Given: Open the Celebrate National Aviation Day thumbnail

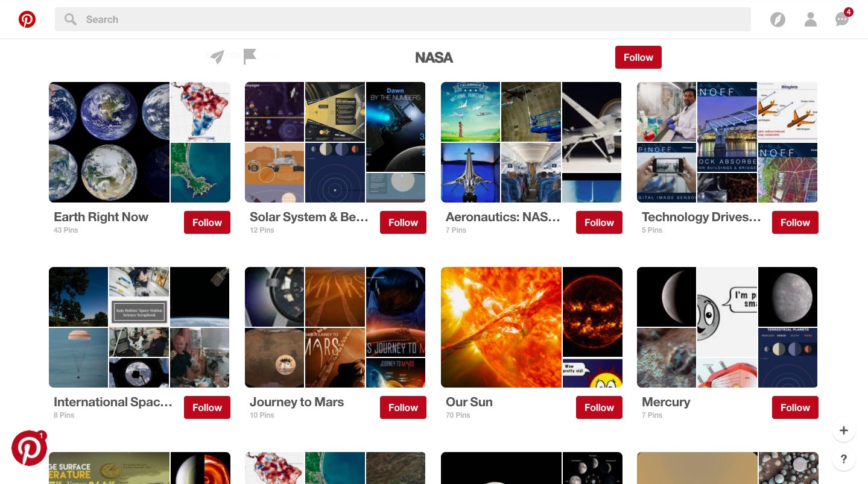Looking at the screenshot, I should (470, 112).
